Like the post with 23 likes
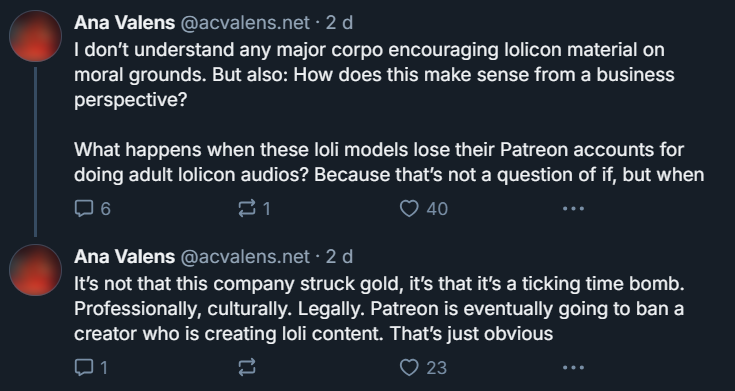735x391 pixels. [x=423, y=368]
